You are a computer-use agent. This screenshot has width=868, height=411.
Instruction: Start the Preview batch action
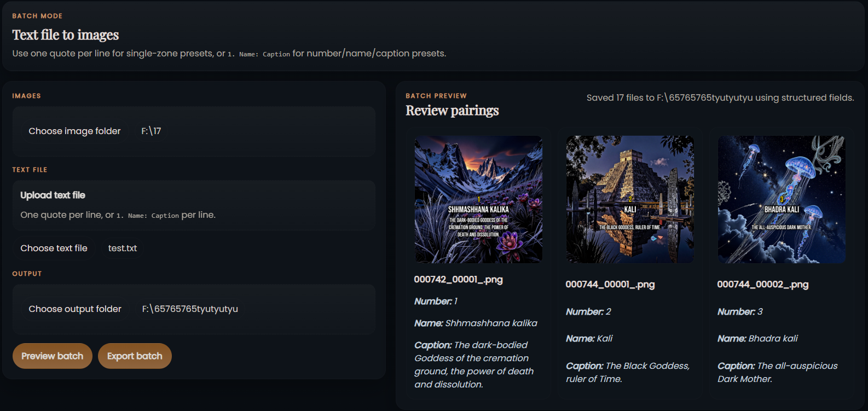[53, 356]
